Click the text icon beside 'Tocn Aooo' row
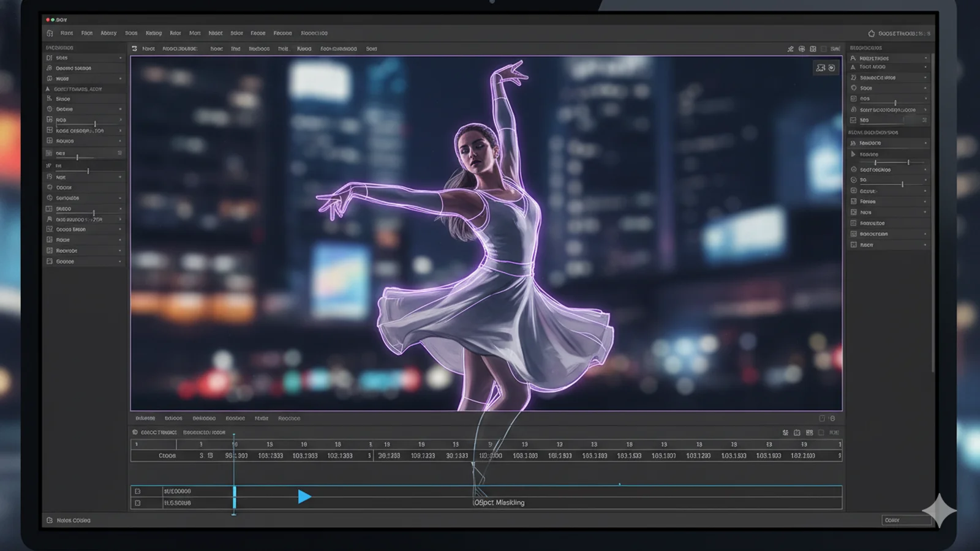Viewport: 980px width, 551px height. coord(853,67)
